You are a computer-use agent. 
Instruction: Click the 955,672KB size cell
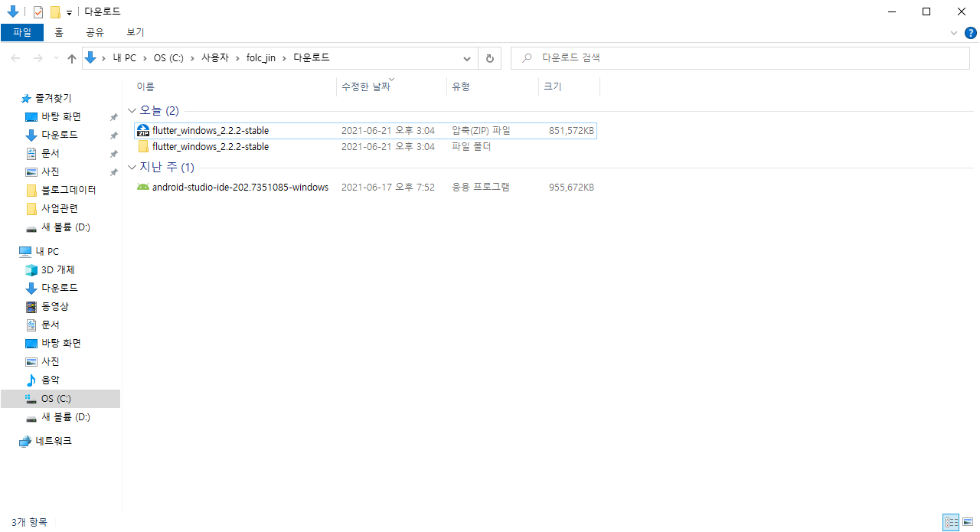pos(571,188)
